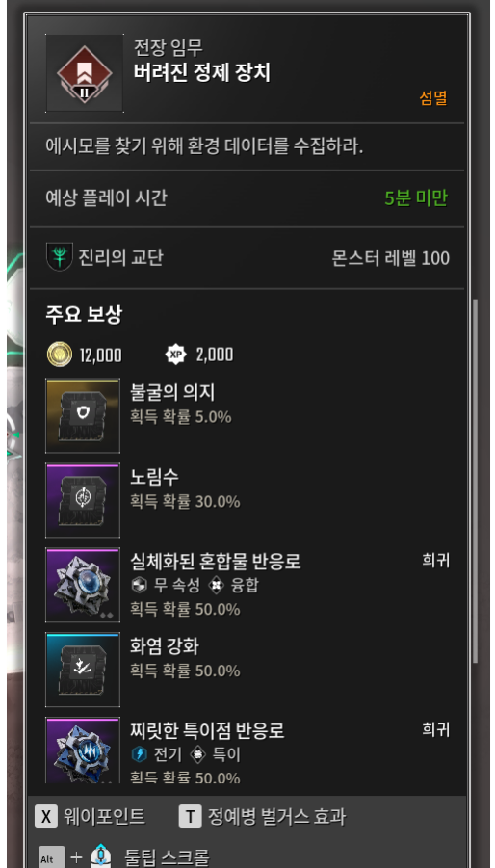Select the 노림수 module thumbnail

pyautogui.click(x=83, y=500)
